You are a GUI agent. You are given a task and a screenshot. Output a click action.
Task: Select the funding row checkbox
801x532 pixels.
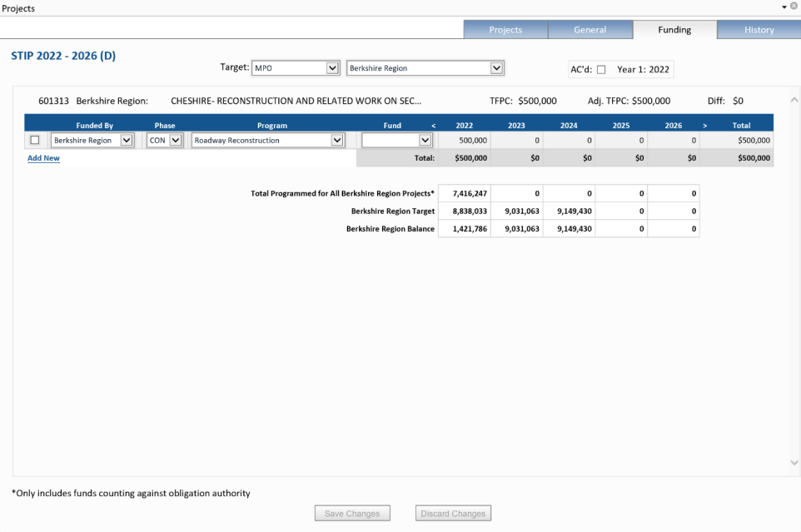point(34,140)
